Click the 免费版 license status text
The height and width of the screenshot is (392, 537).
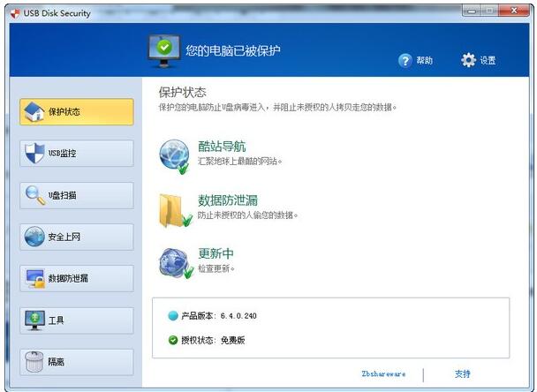click(x=232, y=340)
